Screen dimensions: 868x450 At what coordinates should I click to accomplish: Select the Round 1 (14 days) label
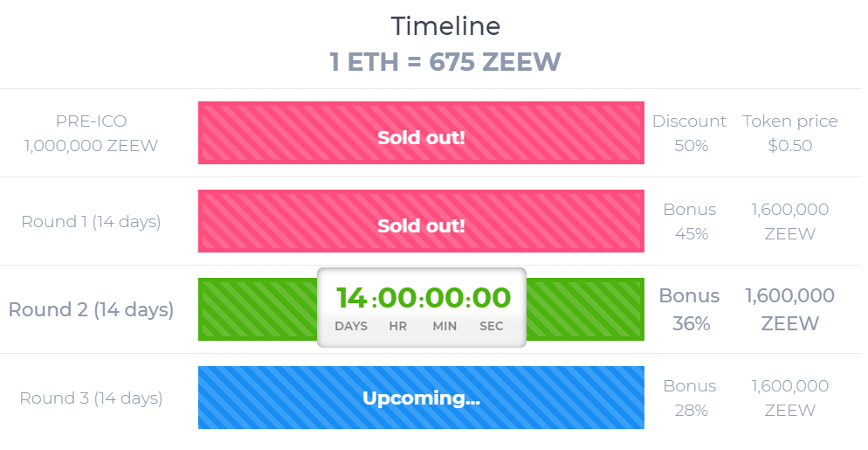(92, 222)
